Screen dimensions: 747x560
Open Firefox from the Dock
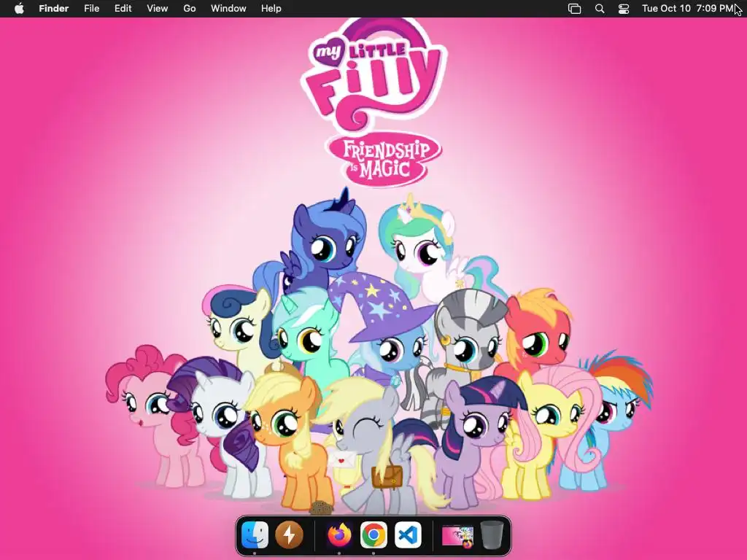pos(339,534)
